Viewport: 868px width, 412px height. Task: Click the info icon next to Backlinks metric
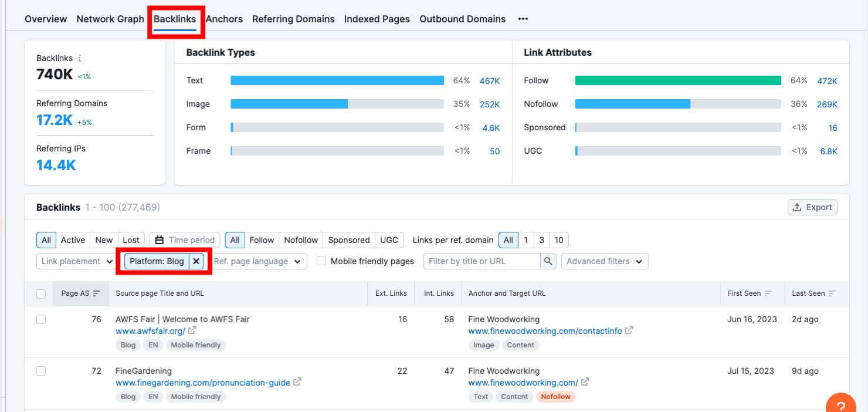click(x=79, y=58)
